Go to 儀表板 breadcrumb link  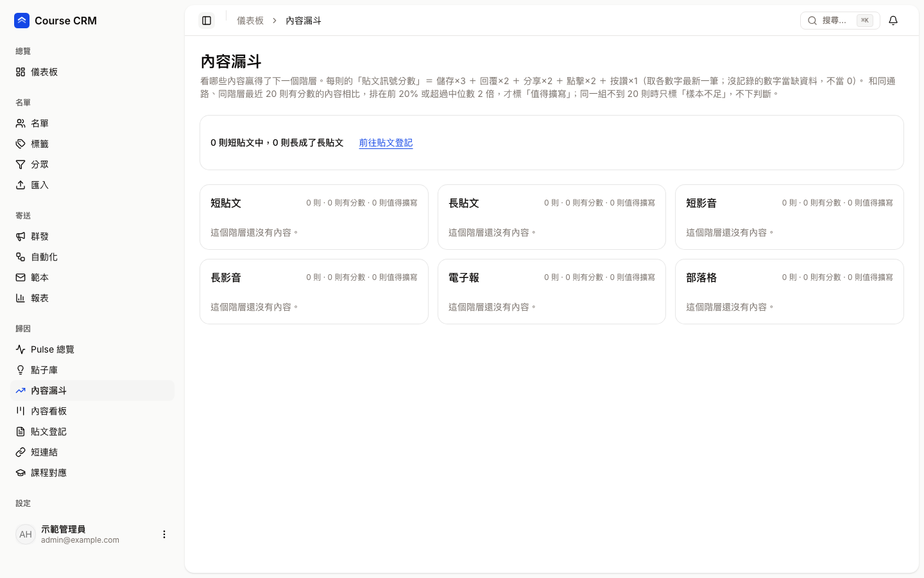(x=250, y=21)
